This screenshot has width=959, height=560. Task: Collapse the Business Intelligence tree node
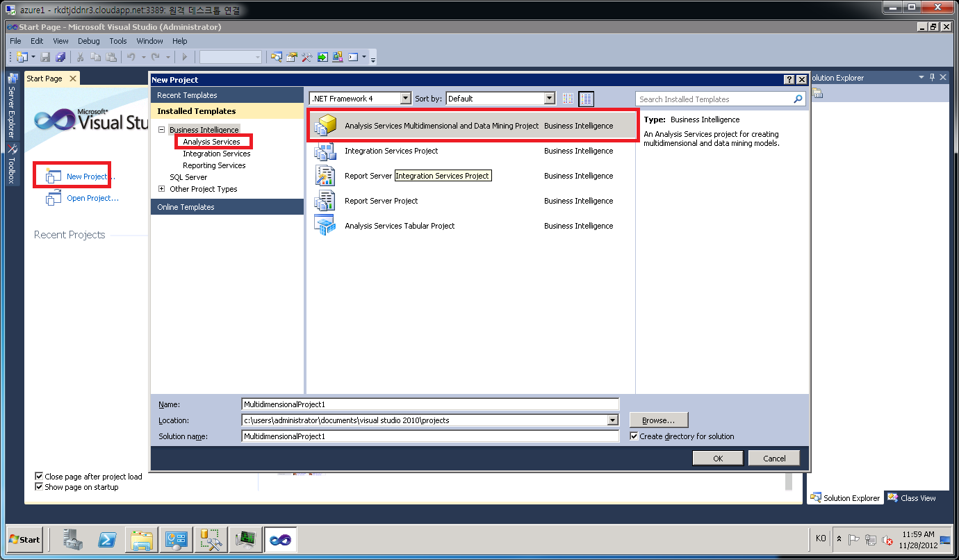(x=162, y=130)
